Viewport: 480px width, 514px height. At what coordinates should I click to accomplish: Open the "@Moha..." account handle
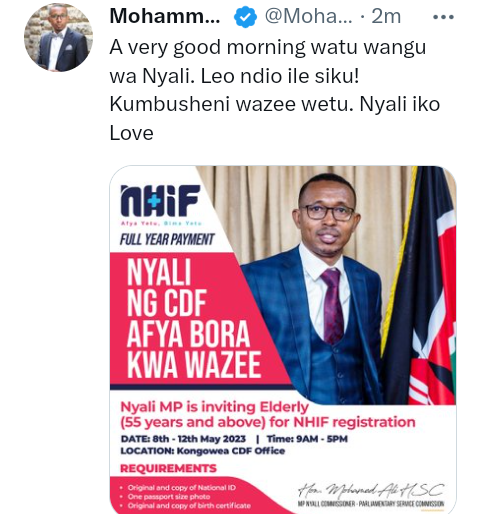(308, 16)
